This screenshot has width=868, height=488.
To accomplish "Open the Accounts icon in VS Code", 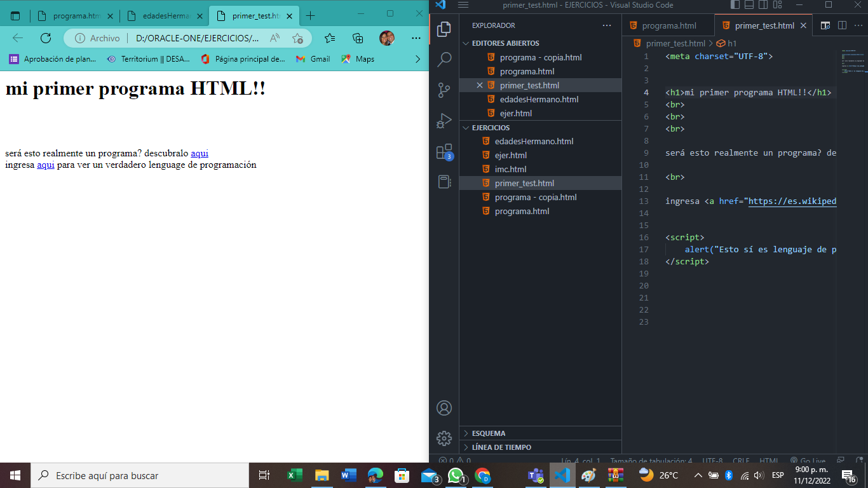I will click(x=444, y=408).
